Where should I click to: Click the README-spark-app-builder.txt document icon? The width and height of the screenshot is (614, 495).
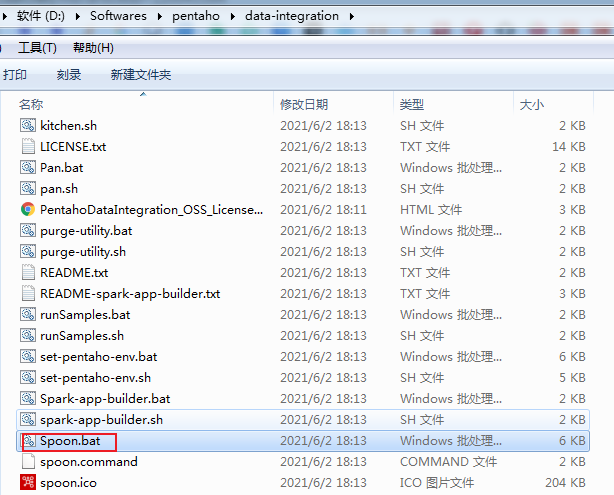tap(28, 293)
